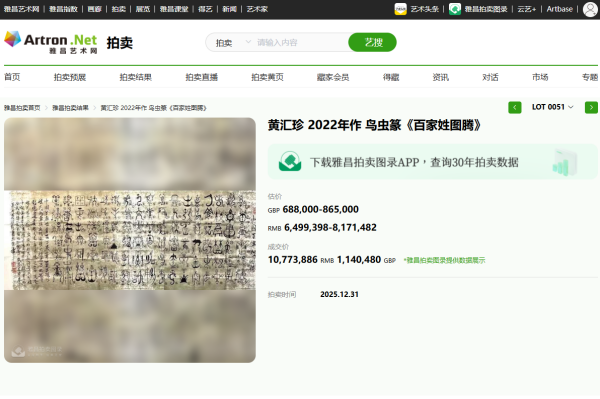Click 雅昌拍卖首页 breadcrumb link

pyautogui.click(x=22, y=108)
